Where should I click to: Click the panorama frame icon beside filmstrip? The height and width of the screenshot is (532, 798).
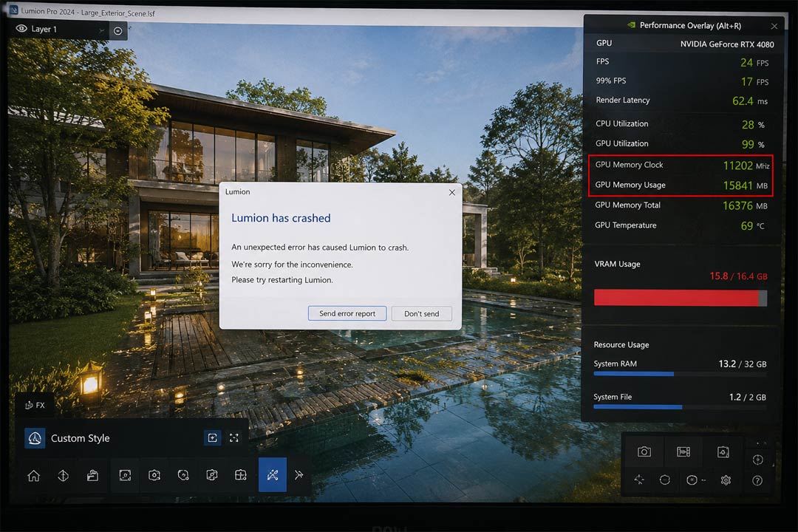(723, 451)
